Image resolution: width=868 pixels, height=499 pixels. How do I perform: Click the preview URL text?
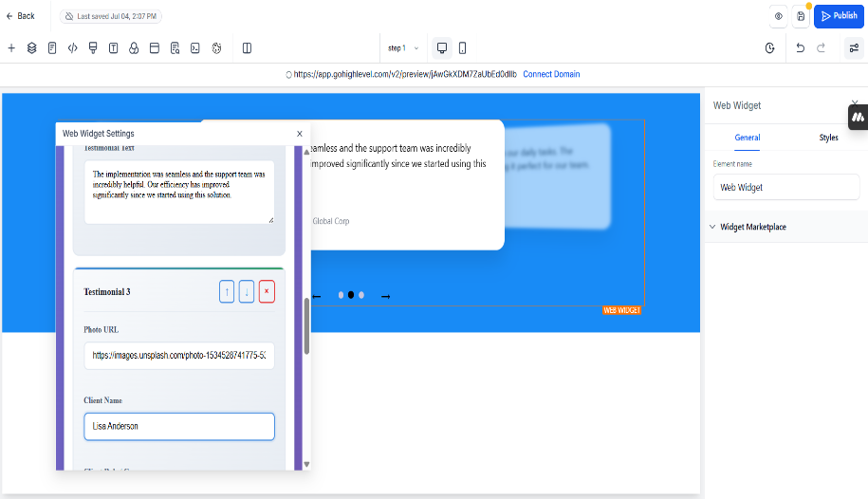(405, 74)
